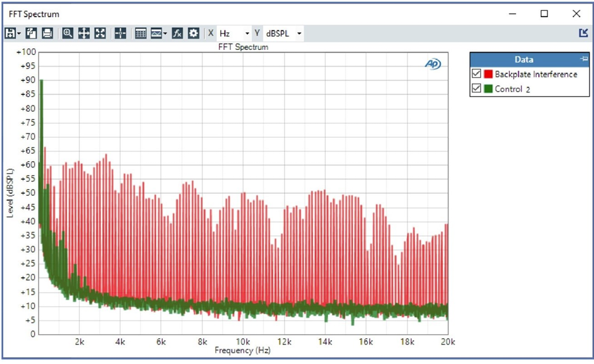This screenshot has width=594, height=364.
Task: Click the dock panel arrow at top right
Action: [583, 33]
